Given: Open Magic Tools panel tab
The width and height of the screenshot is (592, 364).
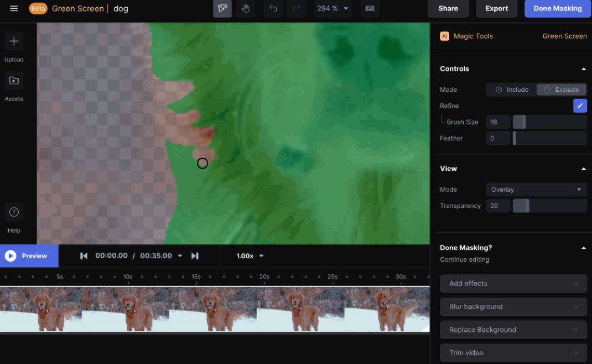Looking at the screenshot, I should [473, 37].
